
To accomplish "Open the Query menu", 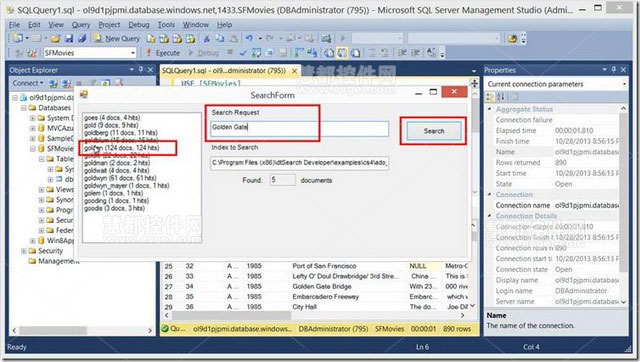I will (81, 24).
